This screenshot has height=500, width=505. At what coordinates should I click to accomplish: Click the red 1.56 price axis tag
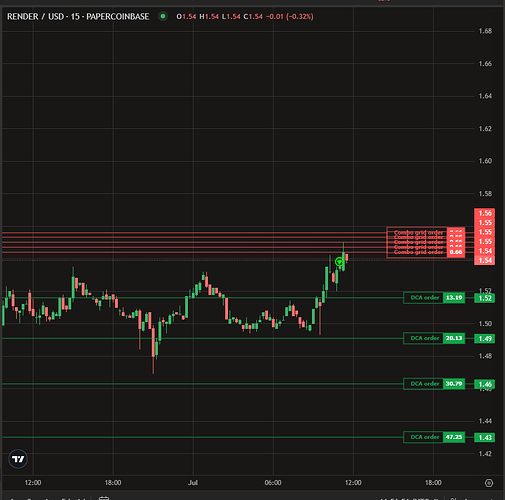pyautogui.click(x=484, y=213)
